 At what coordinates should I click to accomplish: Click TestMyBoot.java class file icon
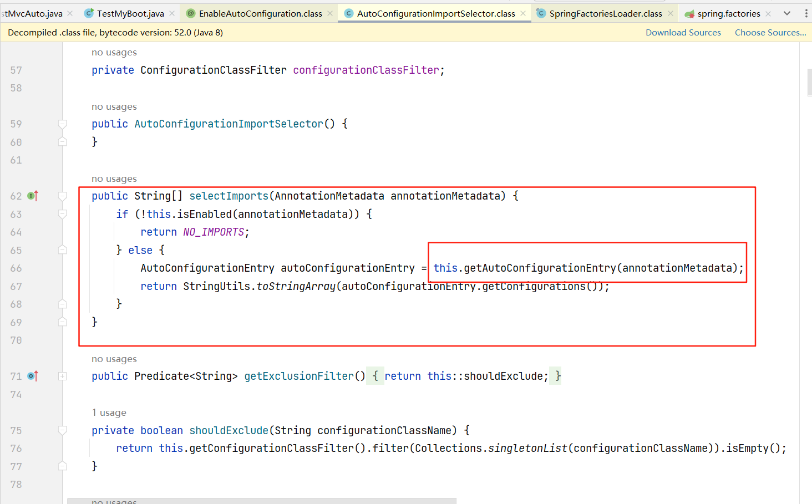pos(89,13)
